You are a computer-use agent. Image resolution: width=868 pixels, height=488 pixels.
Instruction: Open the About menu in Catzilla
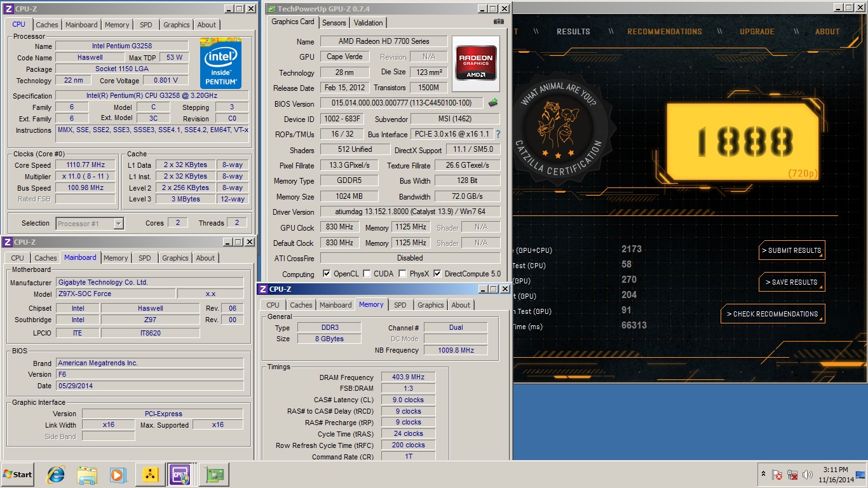pyautogui.click(x=827, y=32)
